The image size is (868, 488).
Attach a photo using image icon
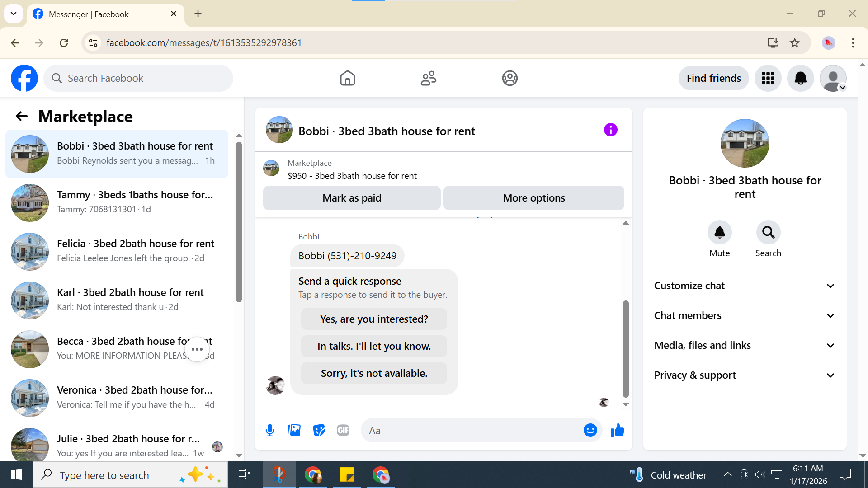tap(294, 431)
